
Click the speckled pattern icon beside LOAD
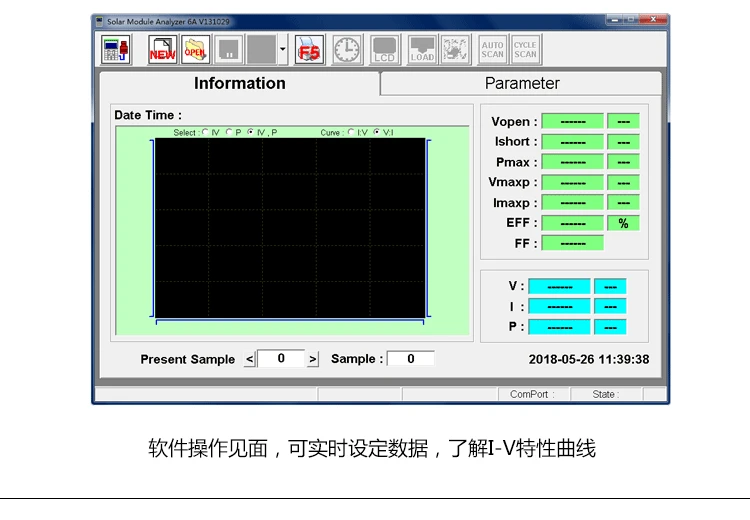pyautogui.click(x=455, y=50)
